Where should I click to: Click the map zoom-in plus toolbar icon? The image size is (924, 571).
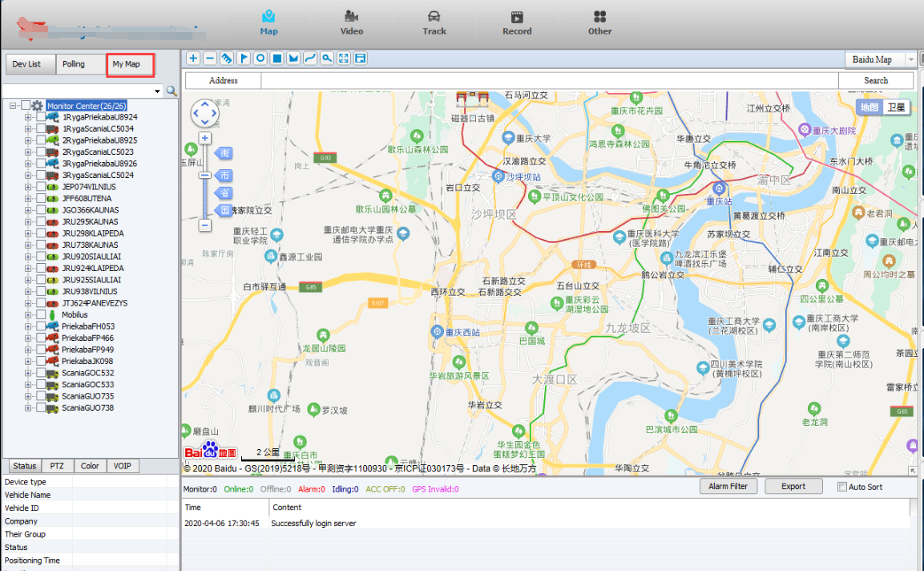click(192, 58)
